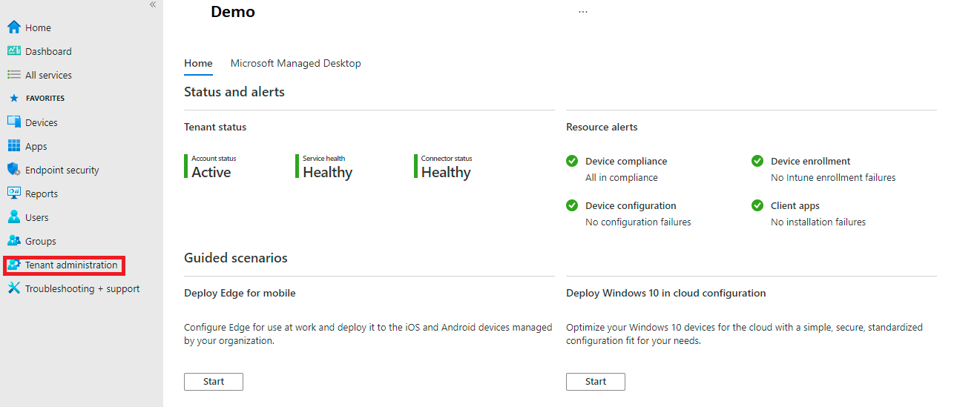Click the Reports icon in sidebar
980x407 pixels.
pos(14,193)
